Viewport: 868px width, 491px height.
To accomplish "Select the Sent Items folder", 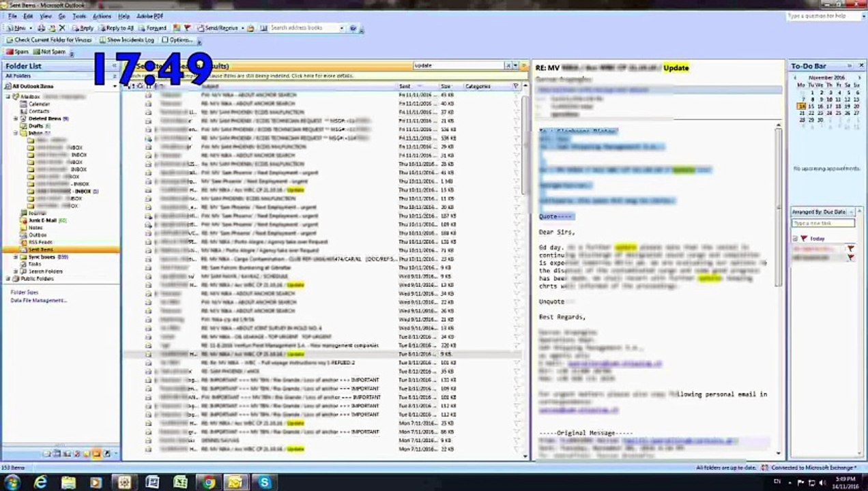I will click(40, 250).
